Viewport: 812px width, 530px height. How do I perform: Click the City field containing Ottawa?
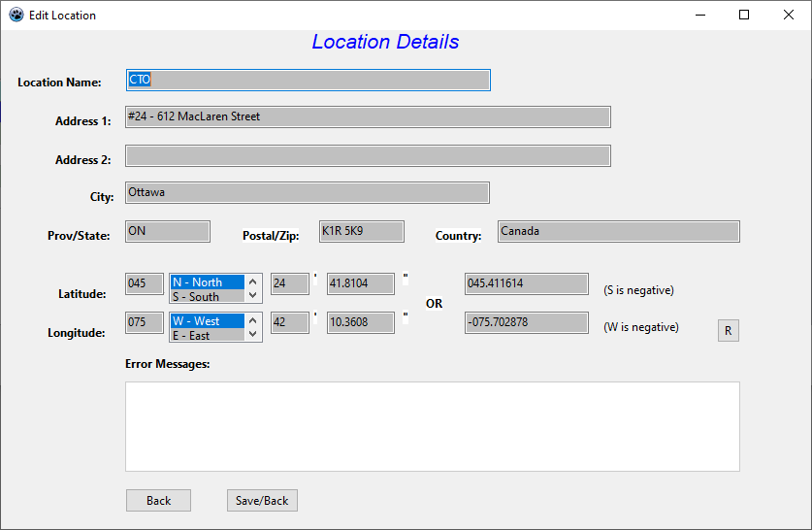pyautogui.click(x=308, y=193)
